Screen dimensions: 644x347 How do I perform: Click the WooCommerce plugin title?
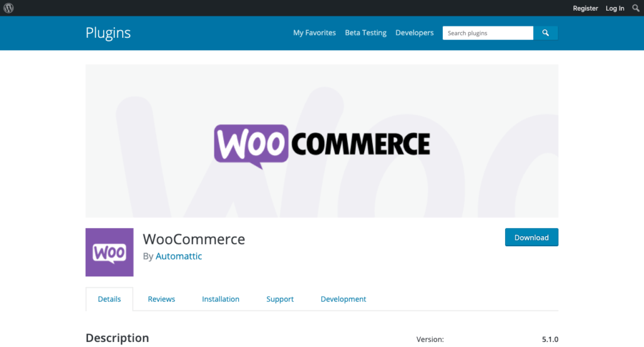[194, 239]
